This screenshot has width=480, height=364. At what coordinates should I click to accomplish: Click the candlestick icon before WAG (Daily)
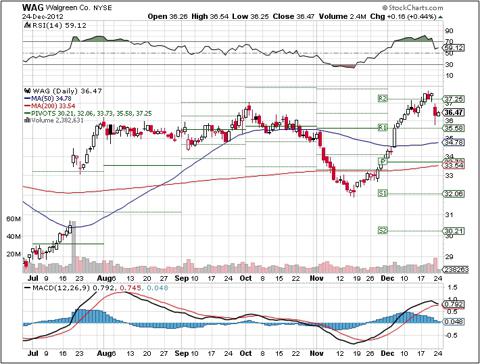27,91
